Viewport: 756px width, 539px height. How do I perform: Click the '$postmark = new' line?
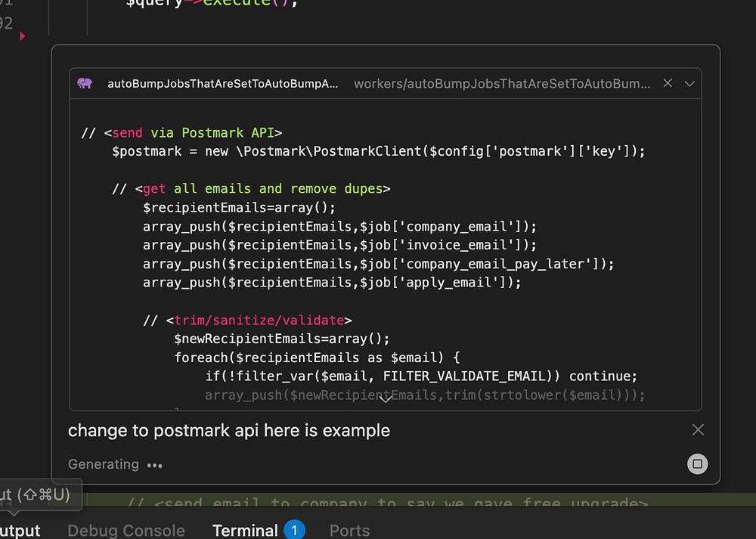379,151
